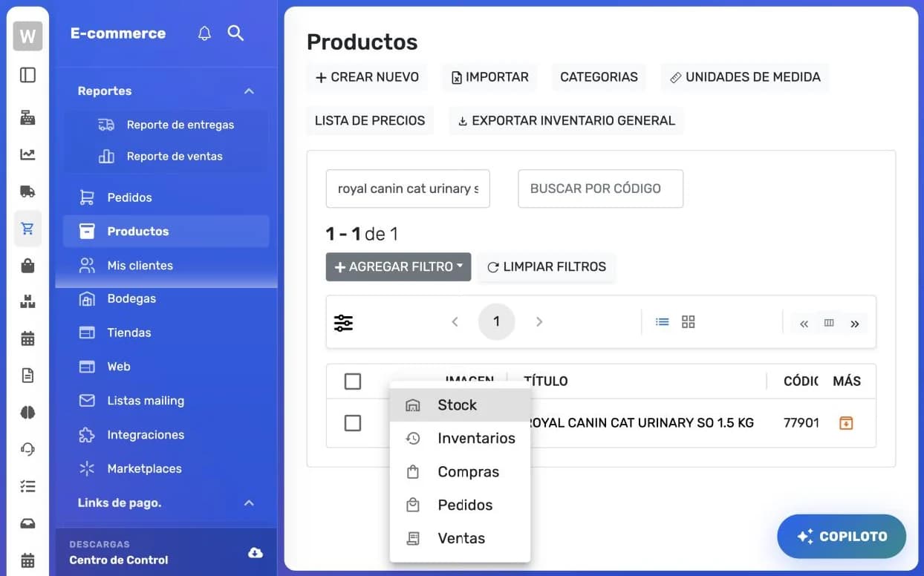Open Centro de Control in Descargas

(x=119, y=560)
